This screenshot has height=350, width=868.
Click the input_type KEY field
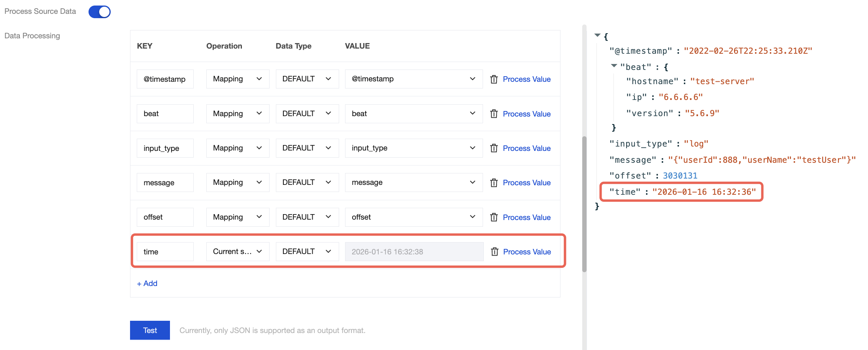pos(165,148)
